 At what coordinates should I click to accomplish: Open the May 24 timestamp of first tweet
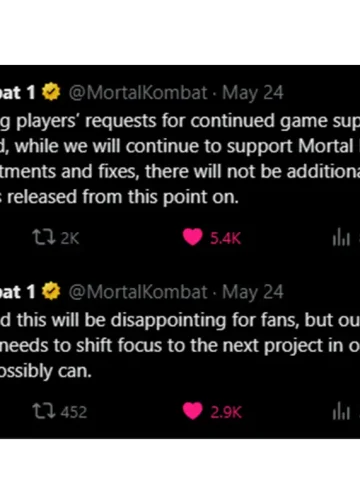253,93
